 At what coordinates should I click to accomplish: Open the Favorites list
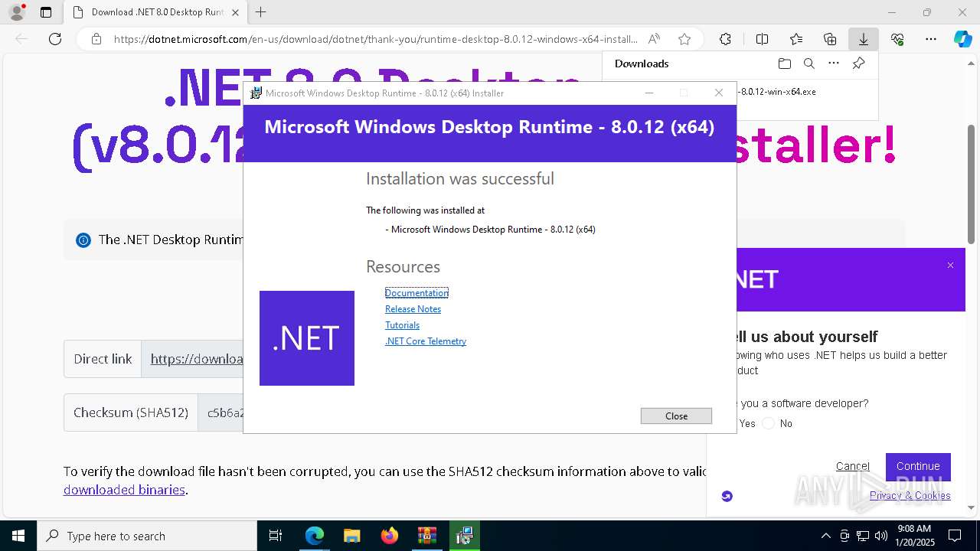point(796,39)
